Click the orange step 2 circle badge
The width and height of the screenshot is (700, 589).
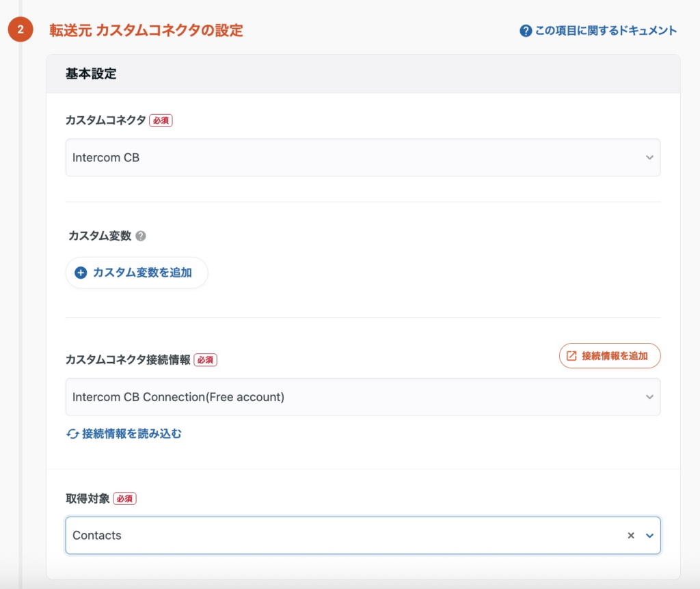(21, 30)
